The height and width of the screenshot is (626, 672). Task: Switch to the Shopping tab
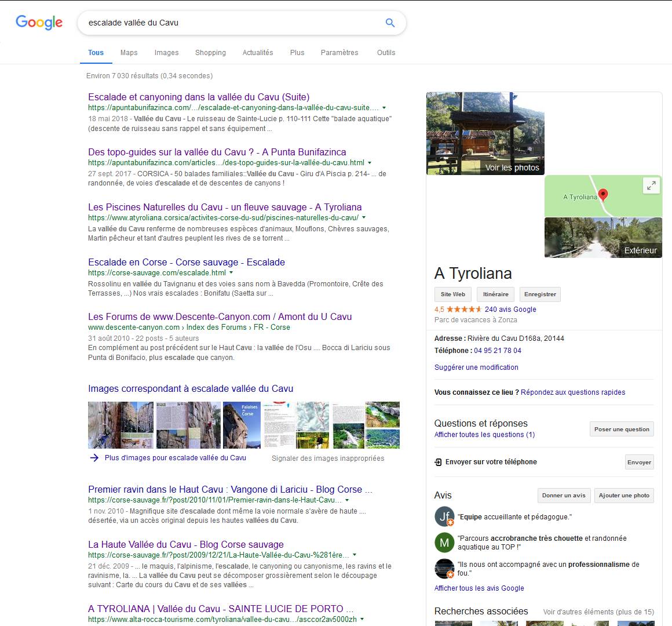point(210,53)
